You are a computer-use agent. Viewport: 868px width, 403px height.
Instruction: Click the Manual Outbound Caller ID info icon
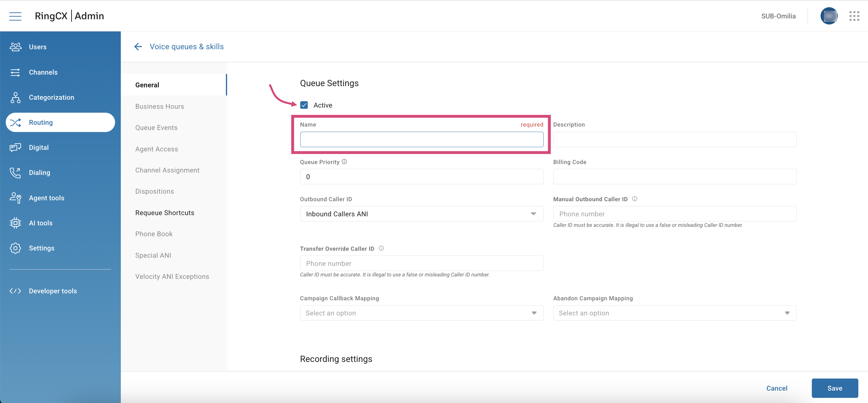coord(635,199)
